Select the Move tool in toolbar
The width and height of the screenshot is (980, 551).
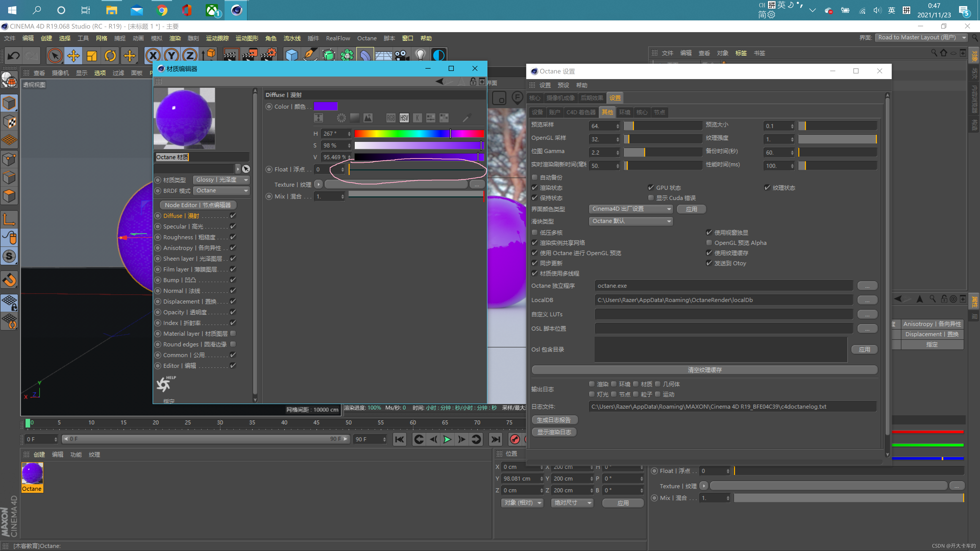tap(73, 56)
